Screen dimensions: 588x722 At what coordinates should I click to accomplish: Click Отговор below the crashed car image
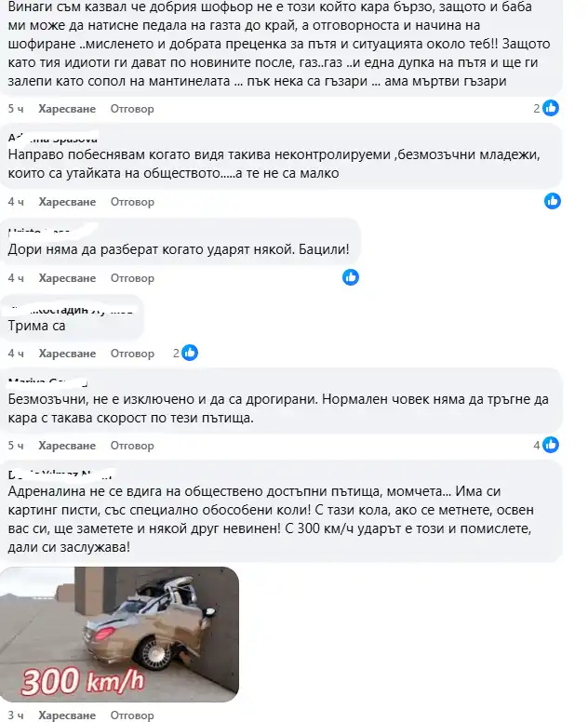tap(132, 715)
